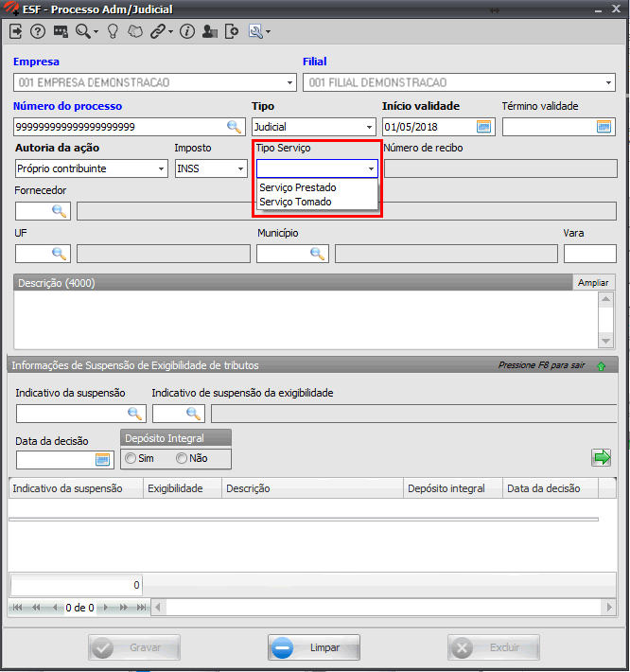Click Indicativo da suspensão column header
The width and height of the screenshot is (630, 672).
point(76,488)
